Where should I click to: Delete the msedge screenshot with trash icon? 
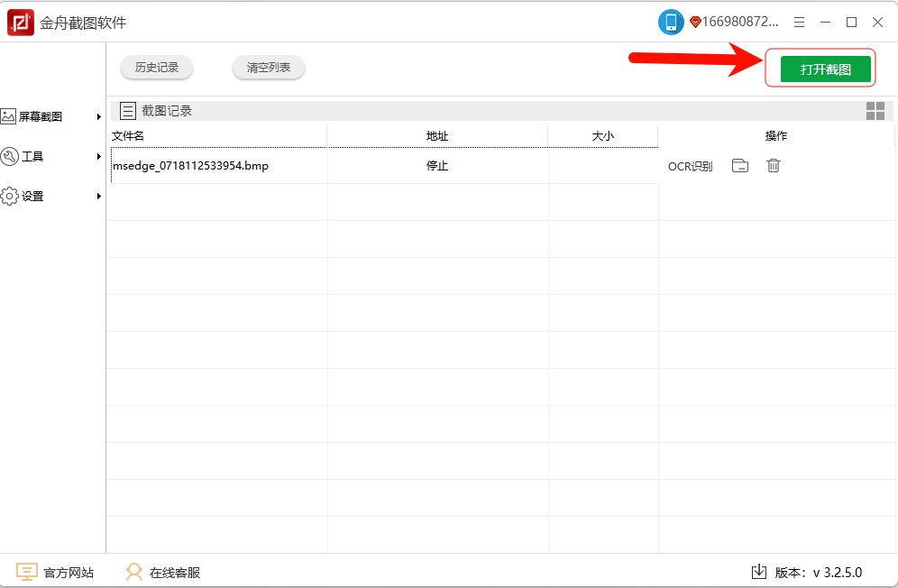[x=774, y=166]
